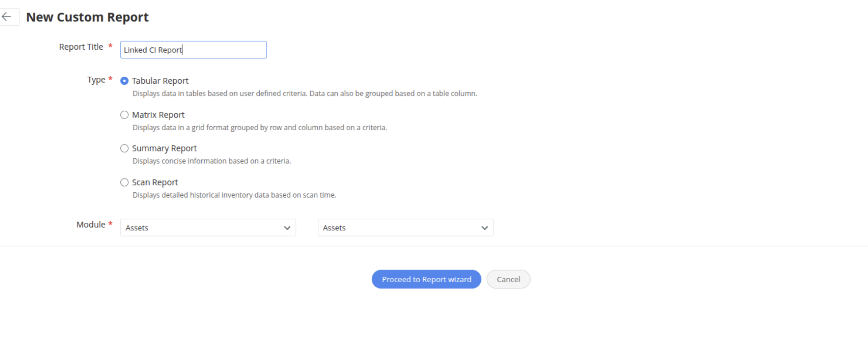The image size is (868, 341).
Task: Click the back arrow beside New Custom Report
Action: [7, 17]
